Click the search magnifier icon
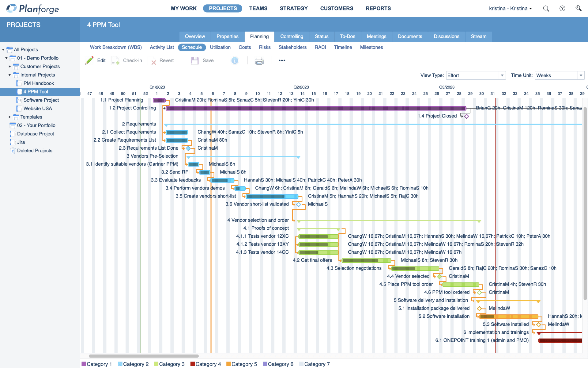This screenshot has width=588, height=368. tap(546, 8)
